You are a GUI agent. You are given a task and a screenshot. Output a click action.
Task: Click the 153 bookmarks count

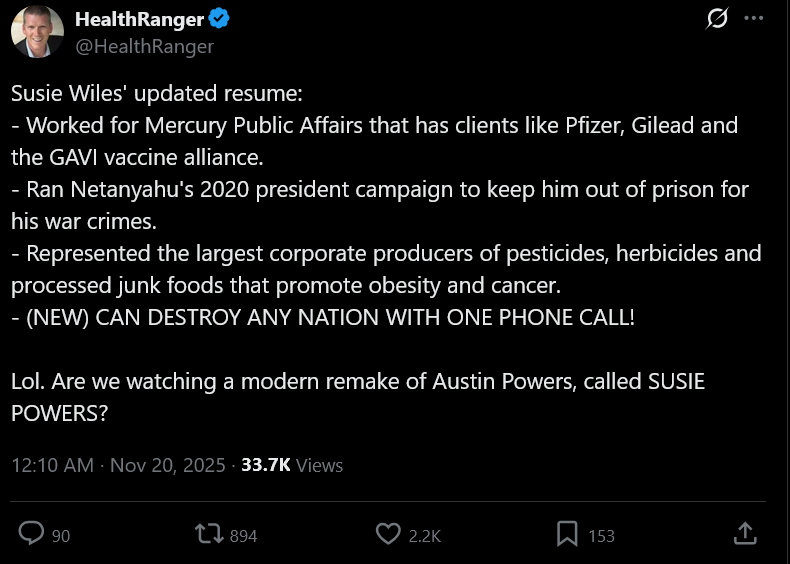[601, 536]
